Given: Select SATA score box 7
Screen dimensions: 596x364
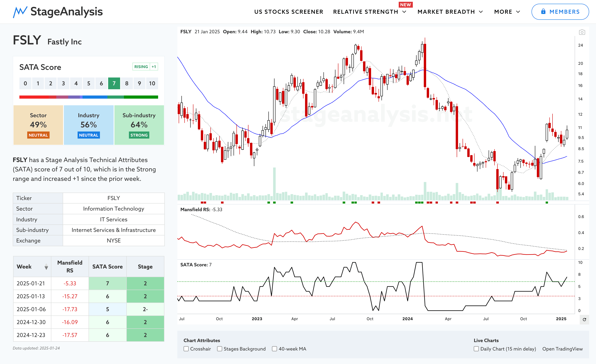Looking at the screenshot, I should tap(114, 83).
